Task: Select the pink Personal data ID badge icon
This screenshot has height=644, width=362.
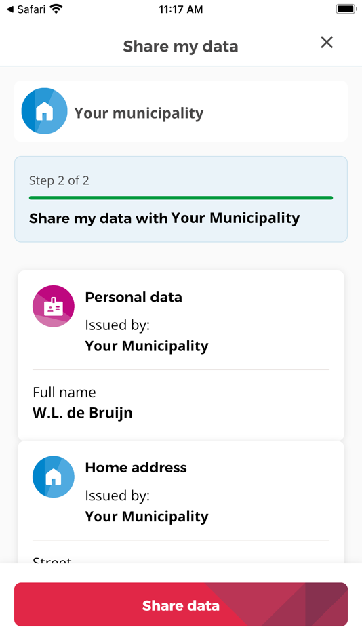Action: click(54, 306)
